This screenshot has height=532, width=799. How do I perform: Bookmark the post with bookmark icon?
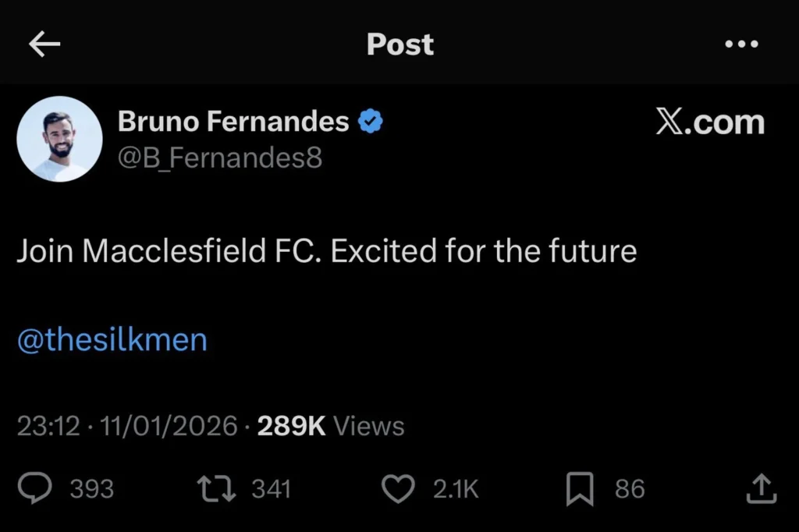click(x=579, y=489)
